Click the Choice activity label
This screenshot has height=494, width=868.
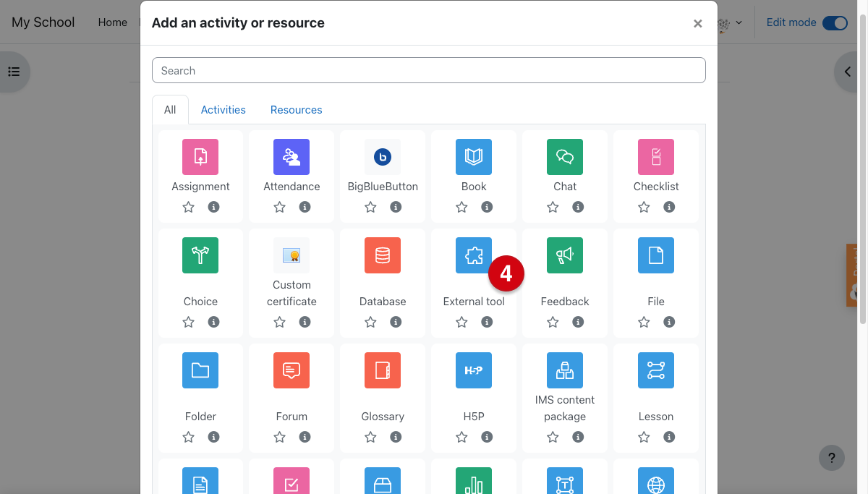200,302
